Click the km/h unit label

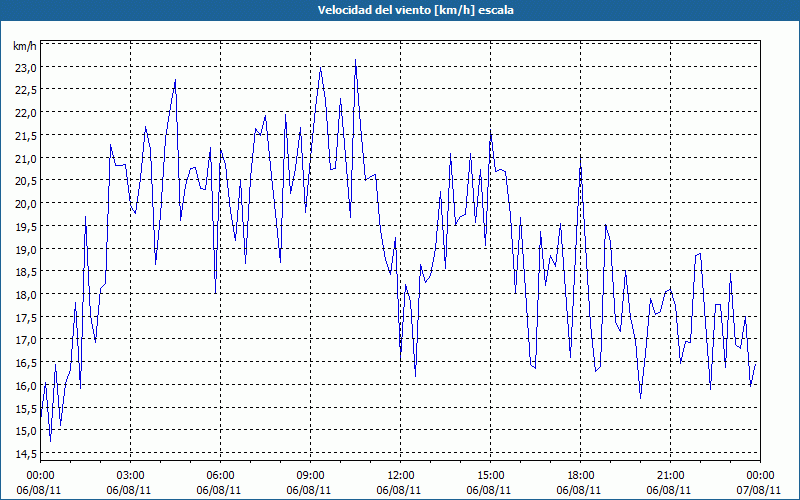tap(25, 47)
